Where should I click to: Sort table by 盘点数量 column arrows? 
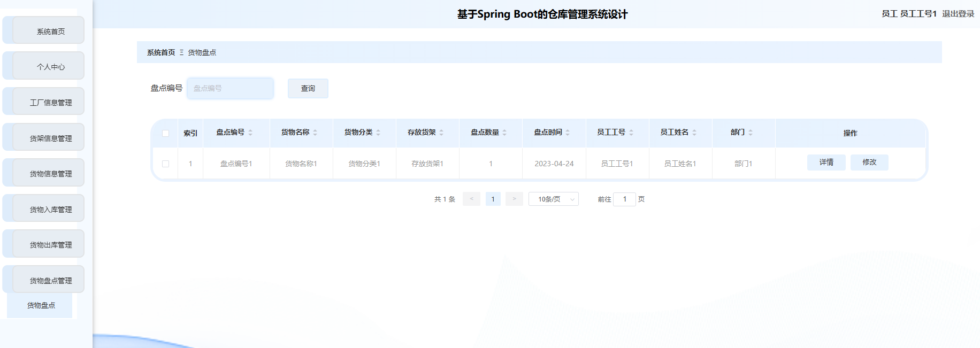504,133
